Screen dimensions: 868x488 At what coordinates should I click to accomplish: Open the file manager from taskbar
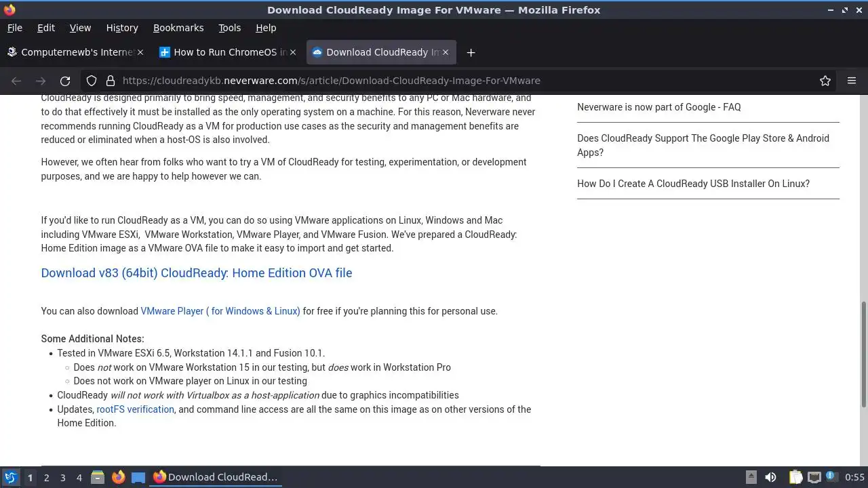(98, 477)
